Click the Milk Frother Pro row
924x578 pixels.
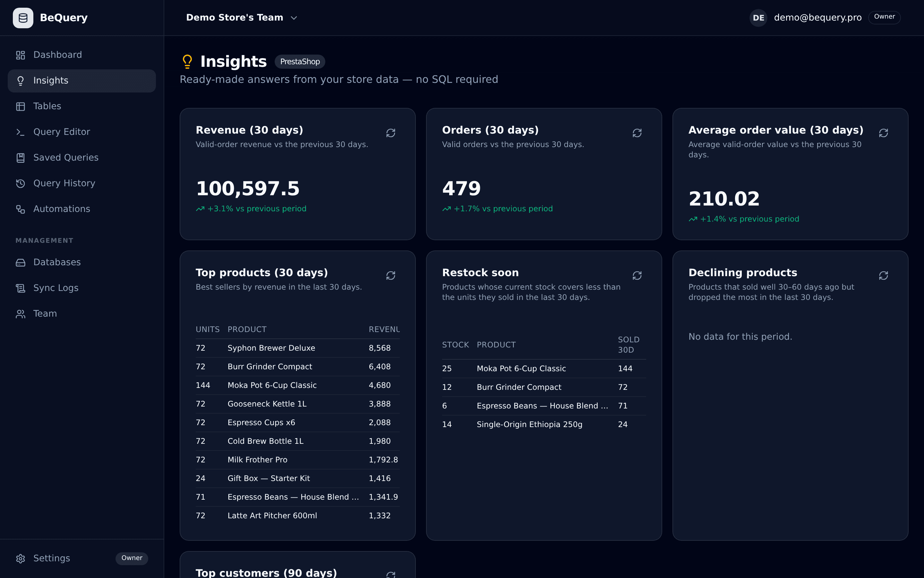[297, 460]
